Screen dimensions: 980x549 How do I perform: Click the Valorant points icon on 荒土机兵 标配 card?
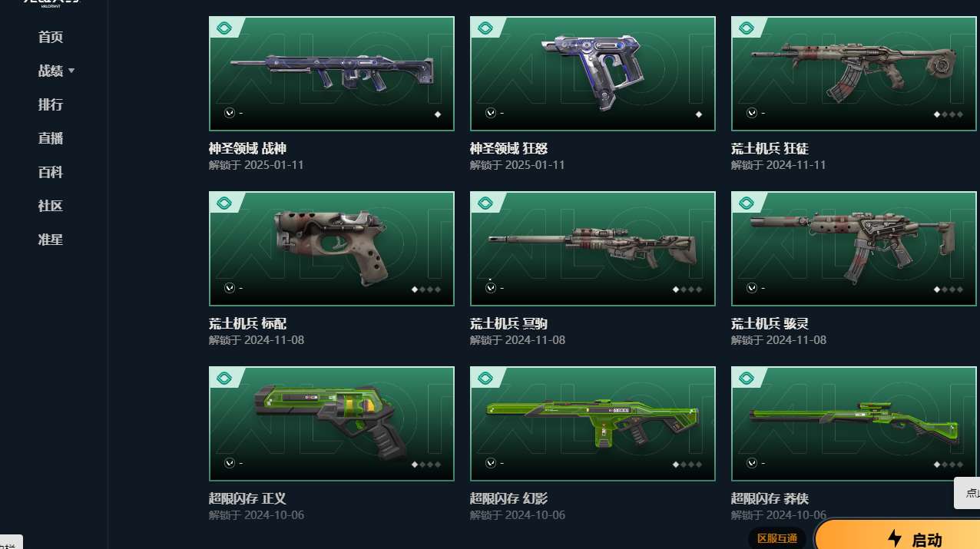pos(230,288)
